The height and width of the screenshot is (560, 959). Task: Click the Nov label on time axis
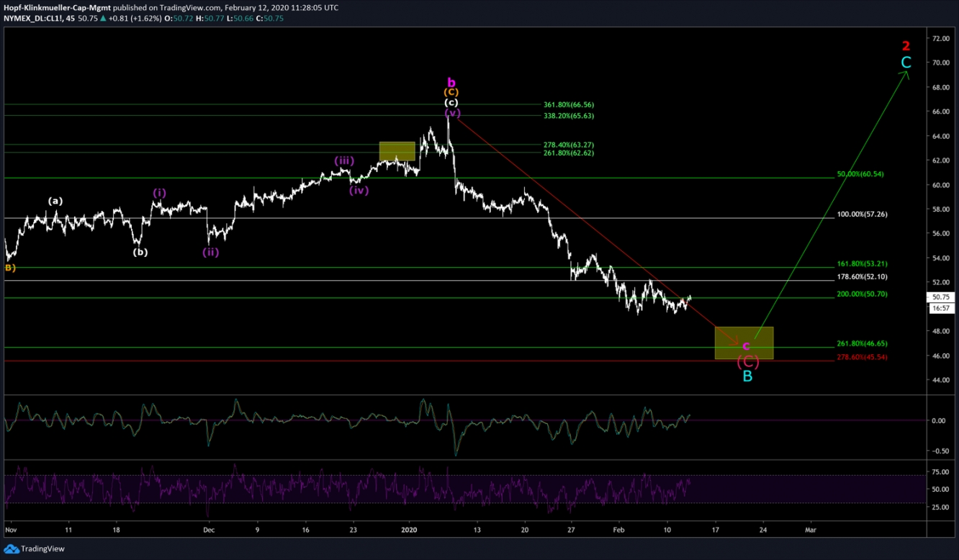pos(9,530)
